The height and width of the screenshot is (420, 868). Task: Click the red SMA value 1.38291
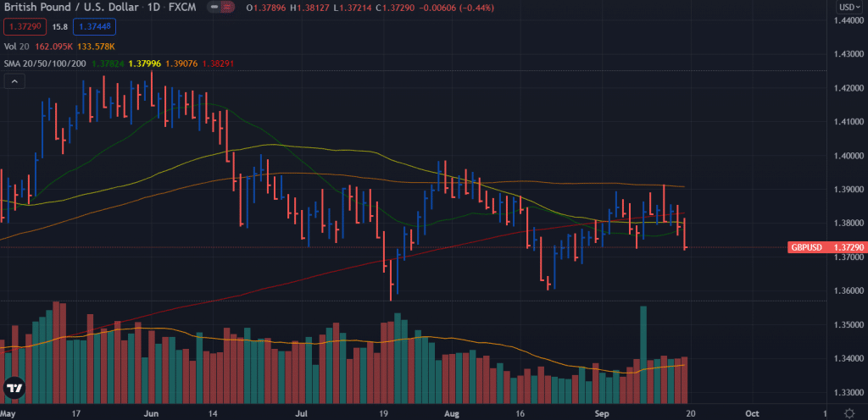pyautogui.click(x=218, y=64)
